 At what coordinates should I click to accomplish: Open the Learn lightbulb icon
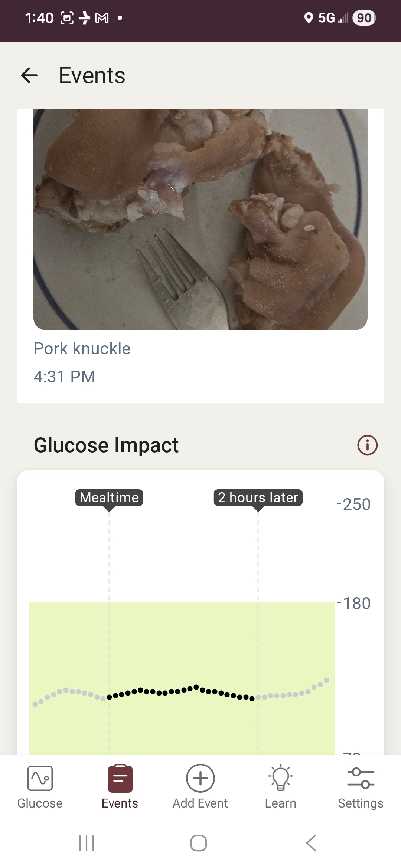pyautogui.click(x=281, y=777)
